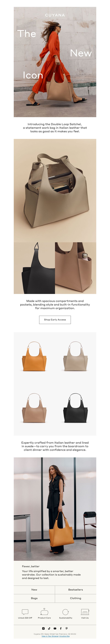110x644 pixels.
Task: Click the Unsubscribe link
Action: [x=64, y=636]
